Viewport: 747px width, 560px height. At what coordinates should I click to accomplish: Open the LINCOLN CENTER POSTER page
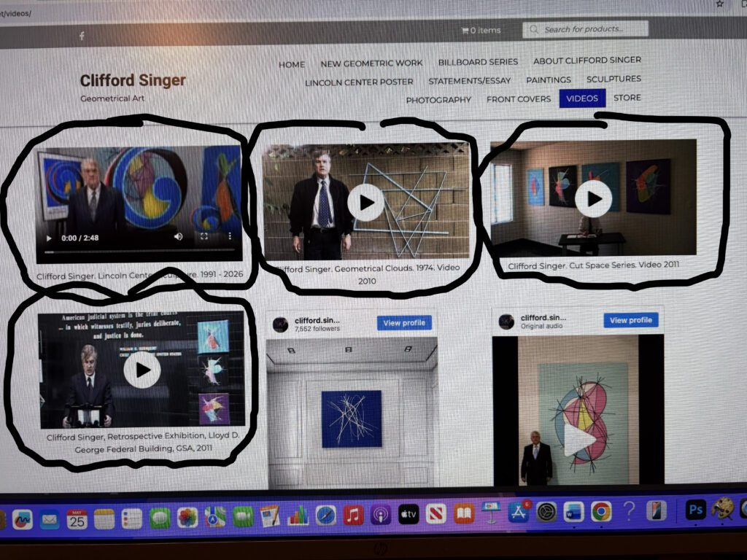[359, 82]
